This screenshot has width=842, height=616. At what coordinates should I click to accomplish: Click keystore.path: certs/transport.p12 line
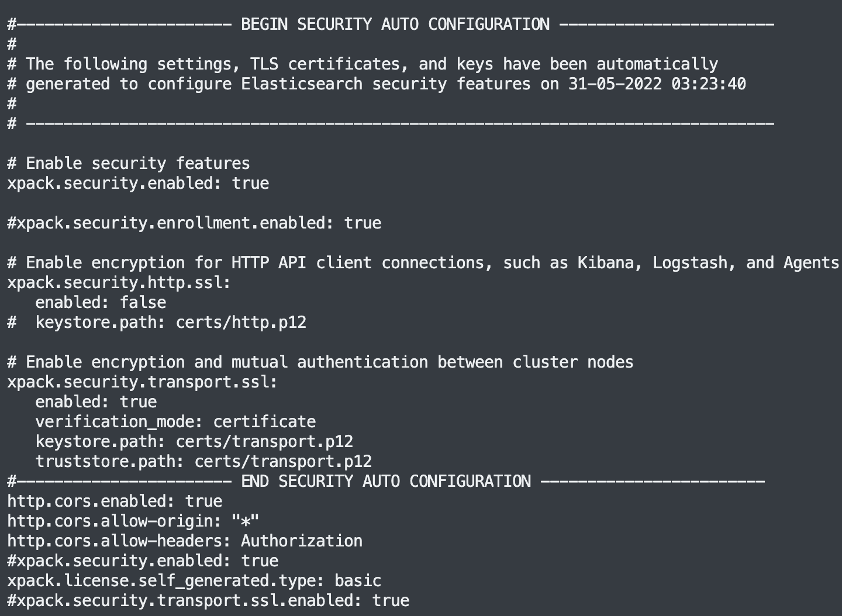(x=194, y=442)
